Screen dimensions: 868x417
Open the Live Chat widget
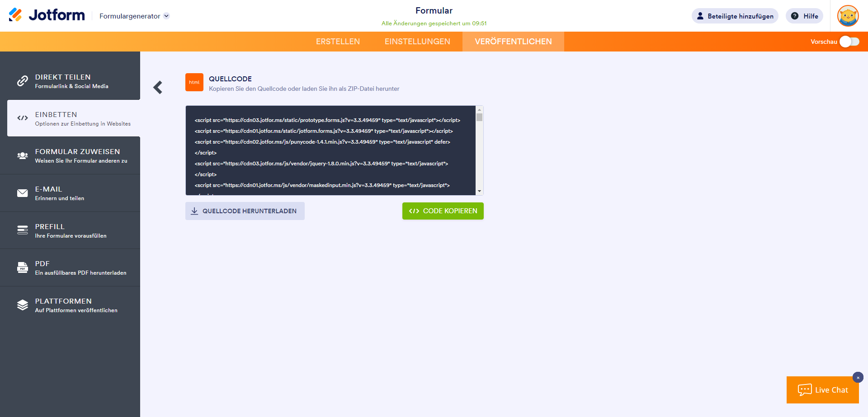823,390
